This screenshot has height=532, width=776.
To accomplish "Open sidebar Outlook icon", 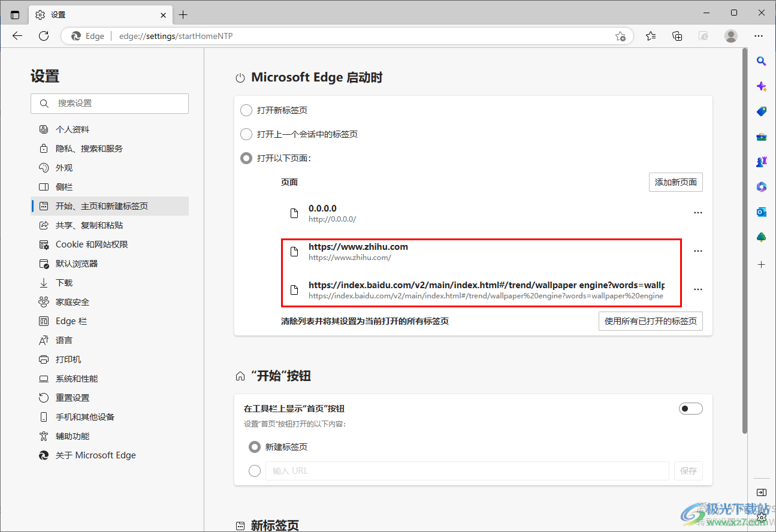I will click(x=762, y=212).
